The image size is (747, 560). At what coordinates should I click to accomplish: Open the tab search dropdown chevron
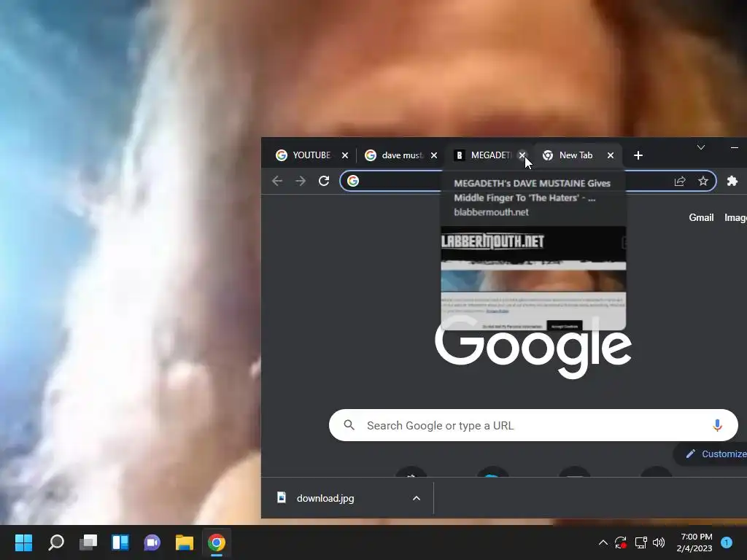click(701, 147)
